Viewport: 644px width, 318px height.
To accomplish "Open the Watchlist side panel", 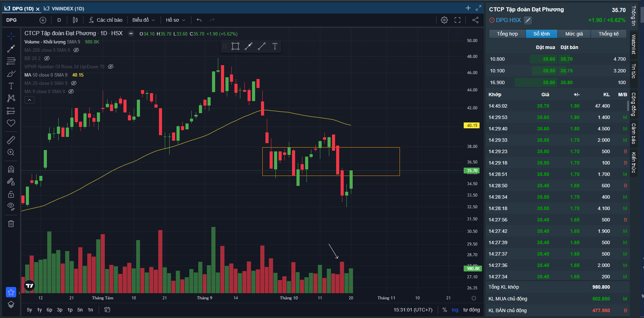I will click(x=634, y=44).
